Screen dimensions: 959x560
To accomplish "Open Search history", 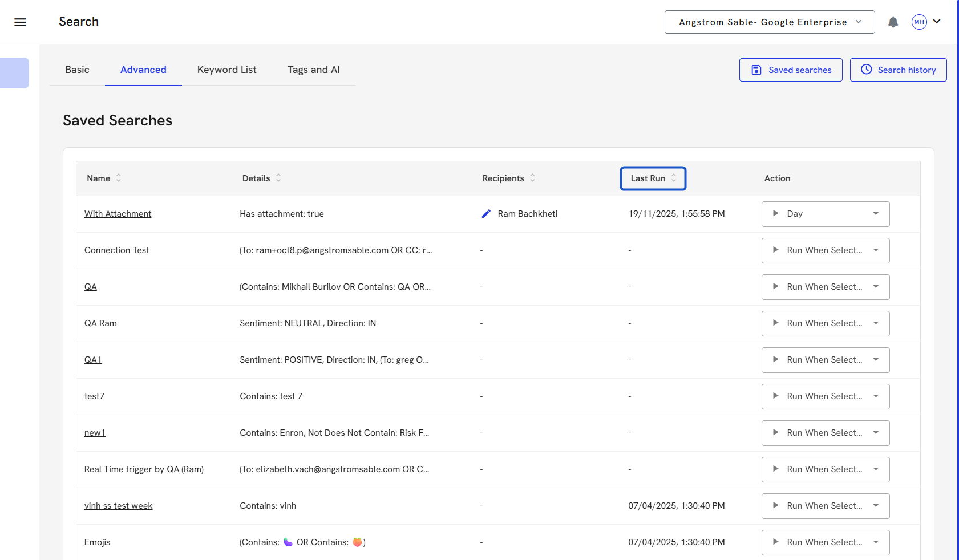I will [898, 70].
